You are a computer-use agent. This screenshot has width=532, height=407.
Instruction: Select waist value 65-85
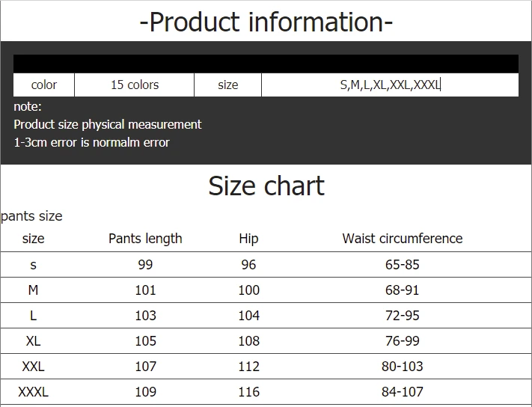click(x=403, y=265)
